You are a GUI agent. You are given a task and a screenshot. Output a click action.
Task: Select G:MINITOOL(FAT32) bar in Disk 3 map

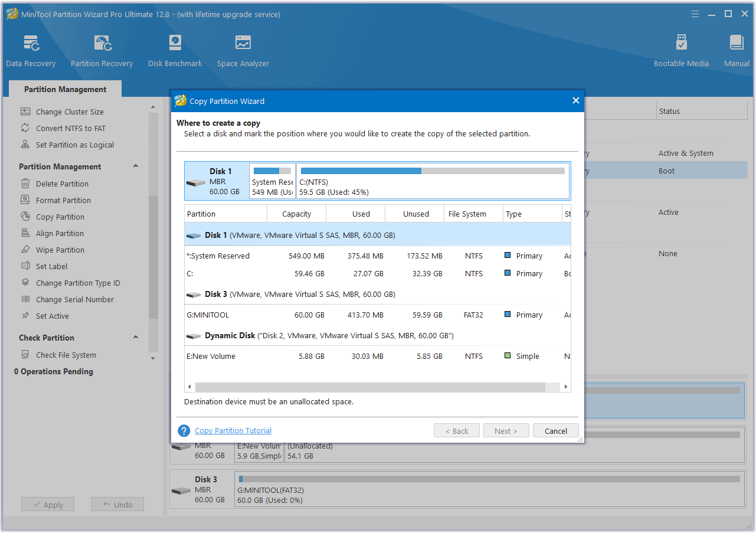point(489,490)
